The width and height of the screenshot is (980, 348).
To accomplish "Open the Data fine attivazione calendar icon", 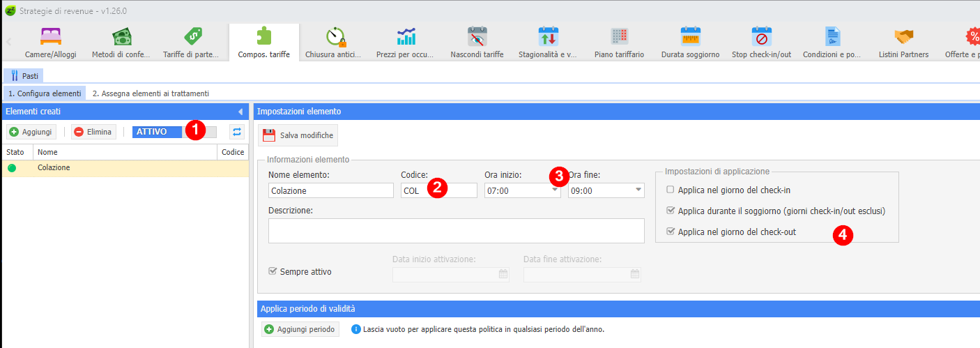I will [x=634, y=275].
